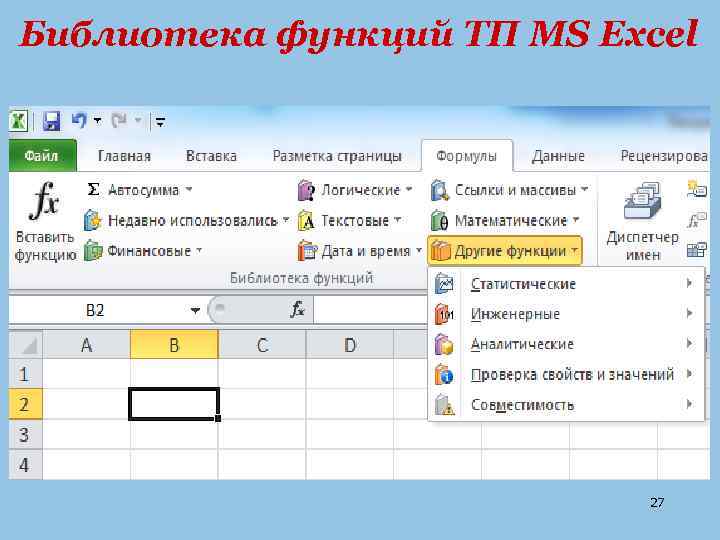Viewport: 720px width, 540px height.
Task: Open the Разметка страницы tab
Action: click(337, 156)
